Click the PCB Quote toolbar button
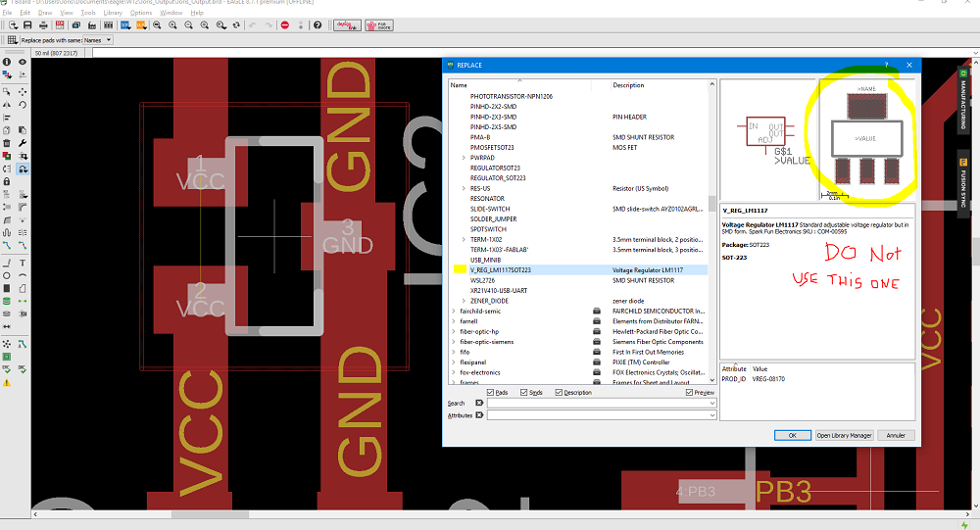Screen dimensions: 980x530 click(379, 25)
